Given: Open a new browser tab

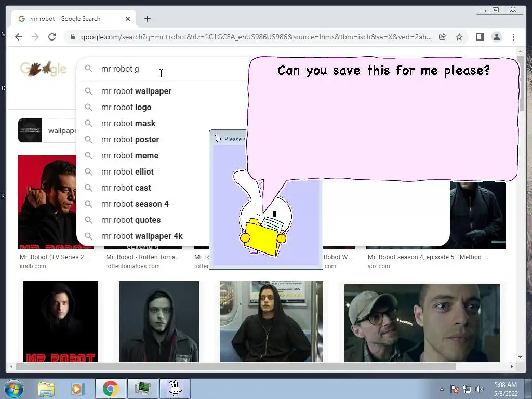Looking at the screenshot, I should (x=147, y=19).
